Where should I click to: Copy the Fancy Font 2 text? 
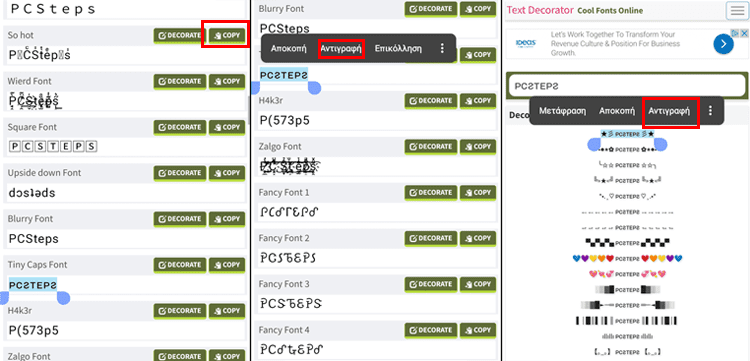point(478,239)
